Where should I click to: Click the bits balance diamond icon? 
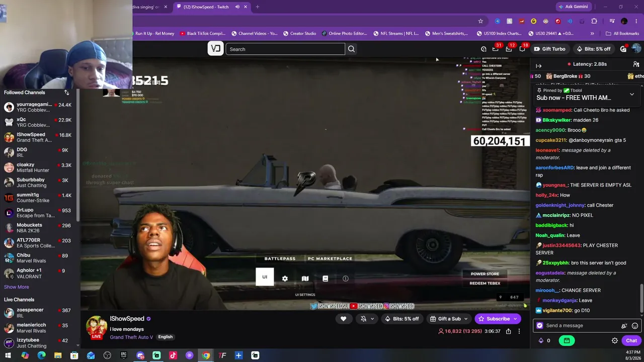click(x=541, y=340)
